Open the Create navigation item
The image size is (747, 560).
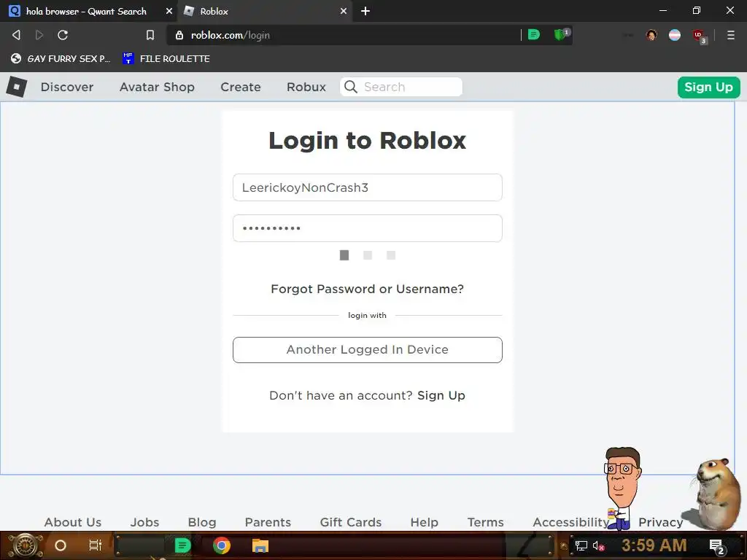pos(241,87)
